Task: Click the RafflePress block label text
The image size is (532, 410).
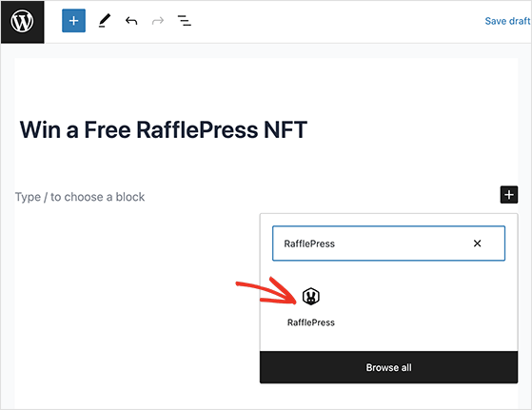Action: [311, 322]
